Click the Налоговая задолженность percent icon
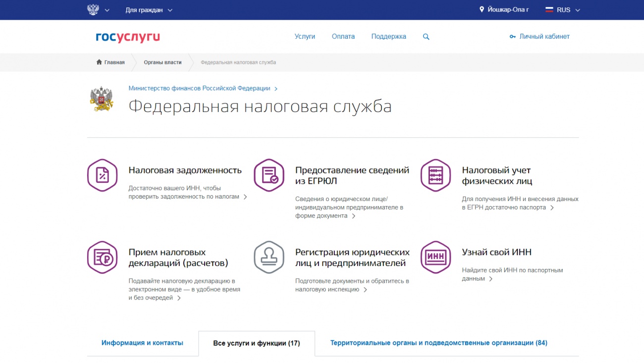This screenshot has width=644, height=363. pos(102,175)
